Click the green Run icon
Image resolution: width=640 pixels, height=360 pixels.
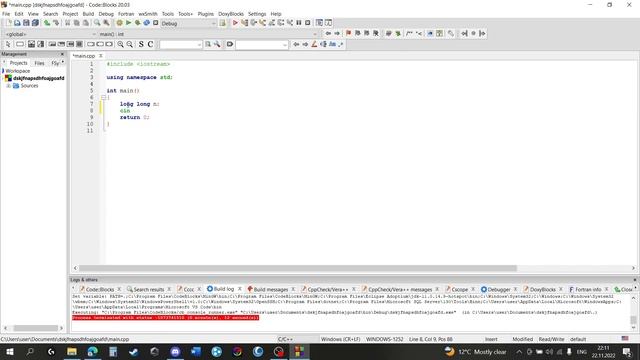point(129,23)
